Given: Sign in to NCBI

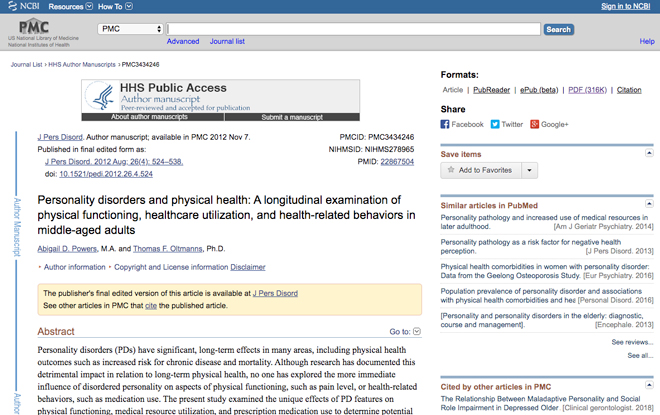Looking at the screenshot, I should (625, 6).
